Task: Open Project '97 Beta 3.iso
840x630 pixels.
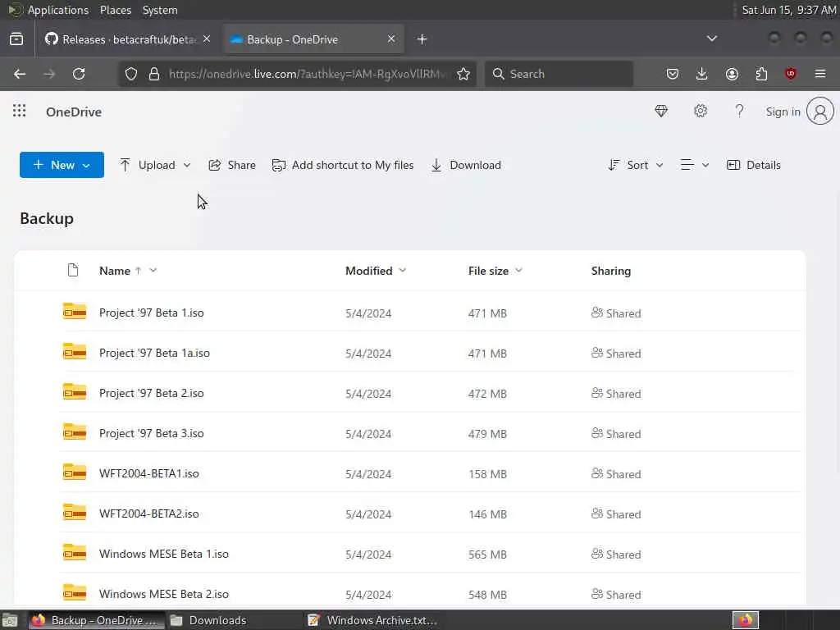Action: pyautogui.click(x=151, y=433)
